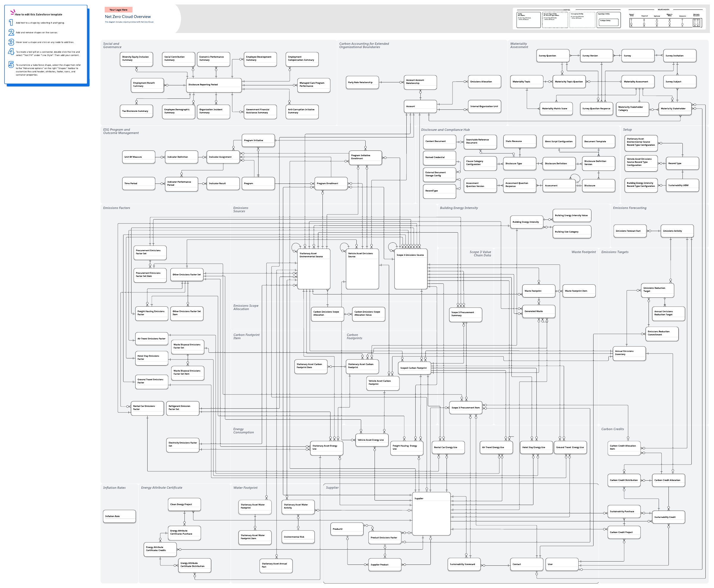Select the Supplier entity box
The image size is (714, 588).
click(431, 513)
